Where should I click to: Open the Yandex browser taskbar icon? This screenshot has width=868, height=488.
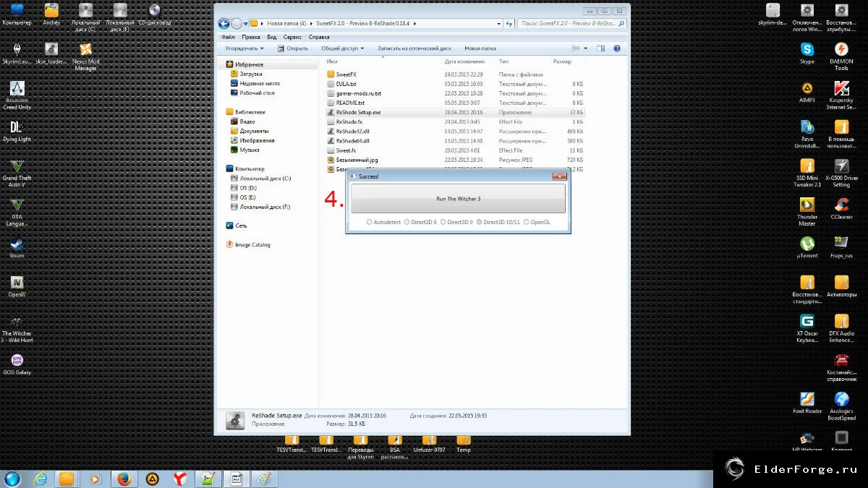[x=179, y=479]
